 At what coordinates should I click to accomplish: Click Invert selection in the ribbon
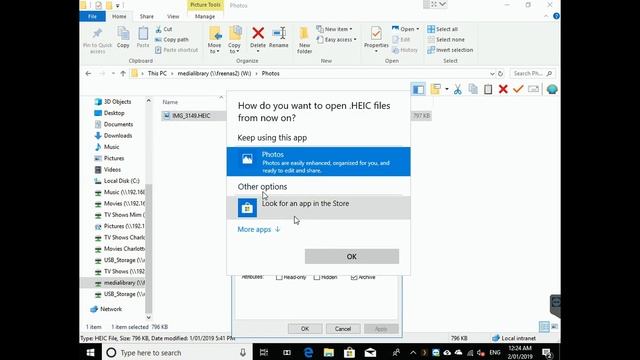click(x=450, y=50)
